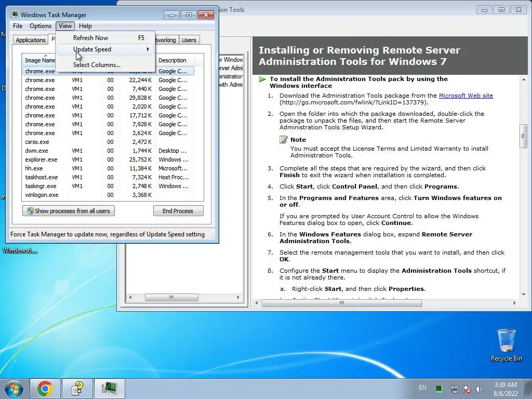Select the dwm.exe process row
This screenshot has height=399, width=532.
(108, 151)
